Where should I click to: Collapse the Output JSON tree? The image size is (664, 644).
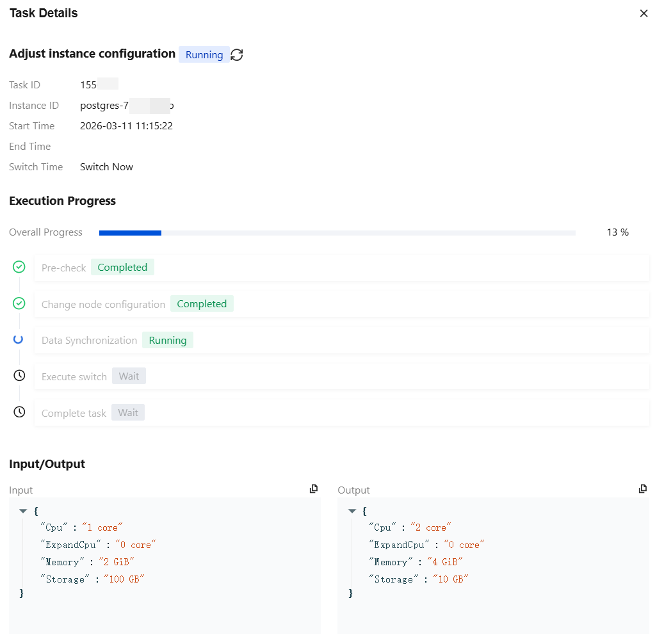[352, 511]
